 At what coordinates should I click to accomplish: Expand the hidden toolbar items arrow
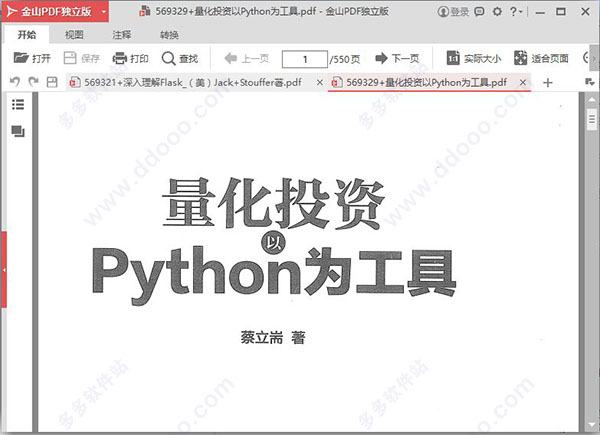(x=594, y=59)
